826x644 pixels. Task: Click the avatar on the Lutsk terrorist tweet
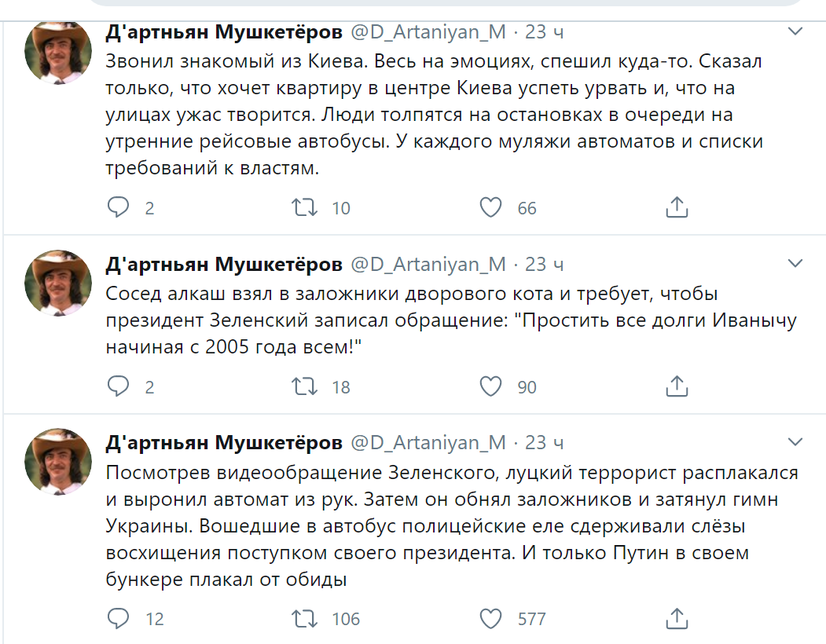(x=60, y=461)
